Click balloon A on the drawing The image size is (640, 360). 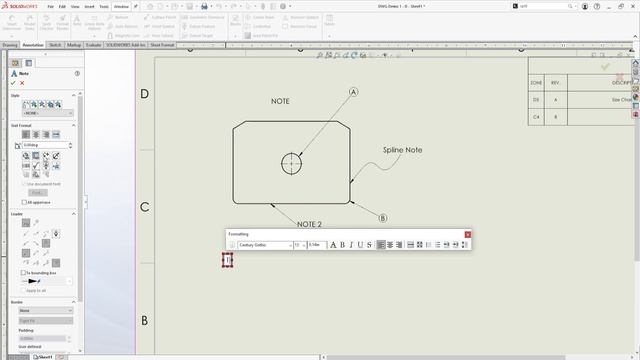[353, 92]
